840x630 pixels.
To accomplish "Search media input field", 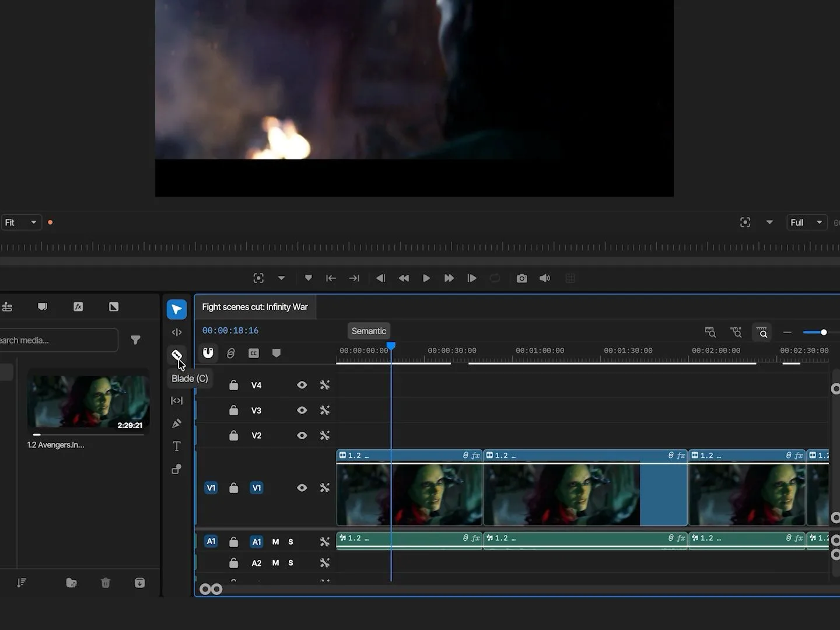I will (x=58, y=340).
